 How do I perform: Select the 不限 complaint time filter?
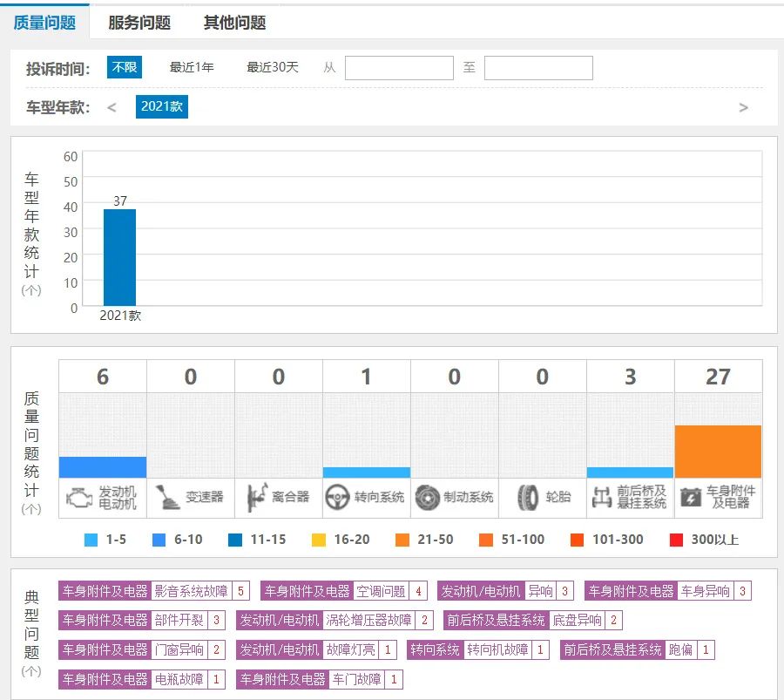125,67
